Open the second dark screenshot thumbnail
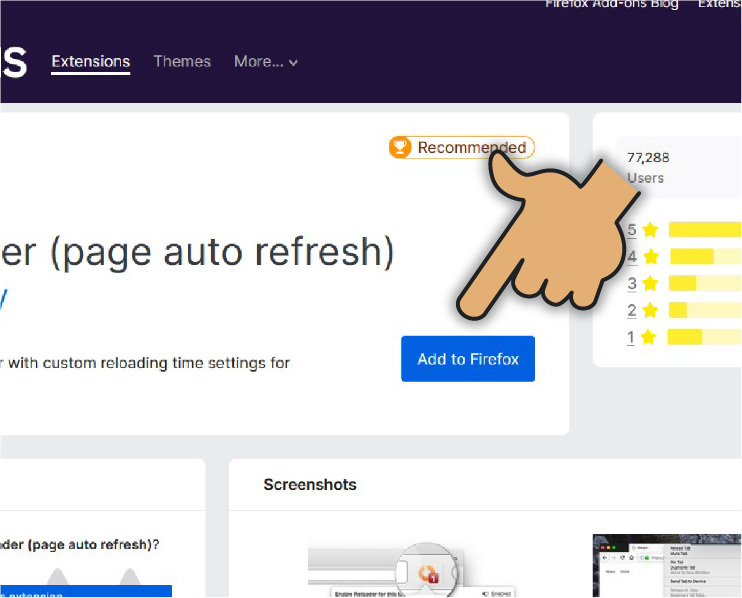This screenshot has width=742, height=598. [666, 566]
